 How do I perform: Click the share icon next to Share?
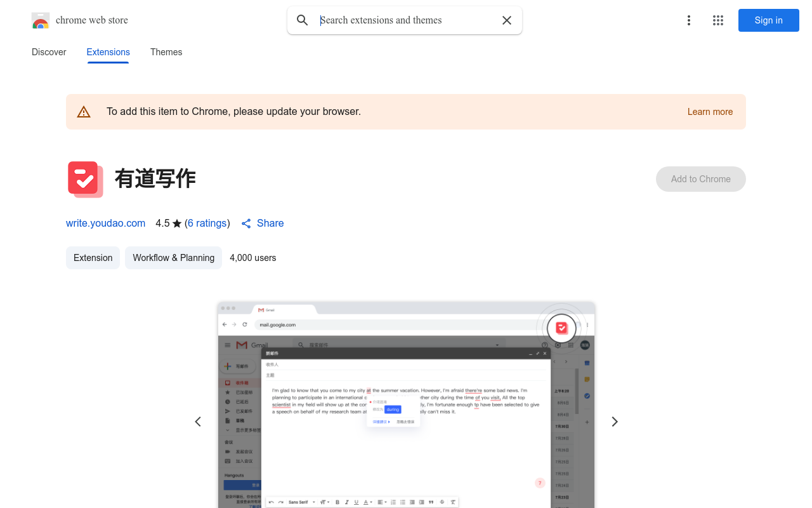point(246,224)
